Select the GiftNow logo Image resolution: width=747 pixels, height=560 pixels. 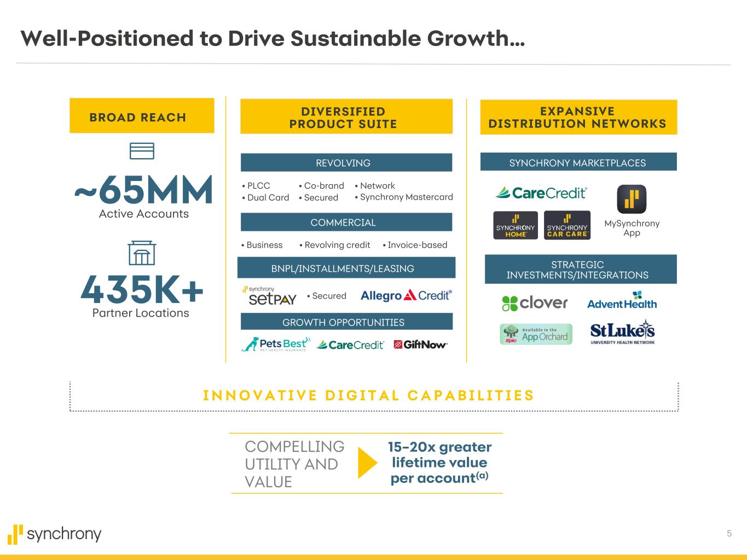(x=420, y=344)
